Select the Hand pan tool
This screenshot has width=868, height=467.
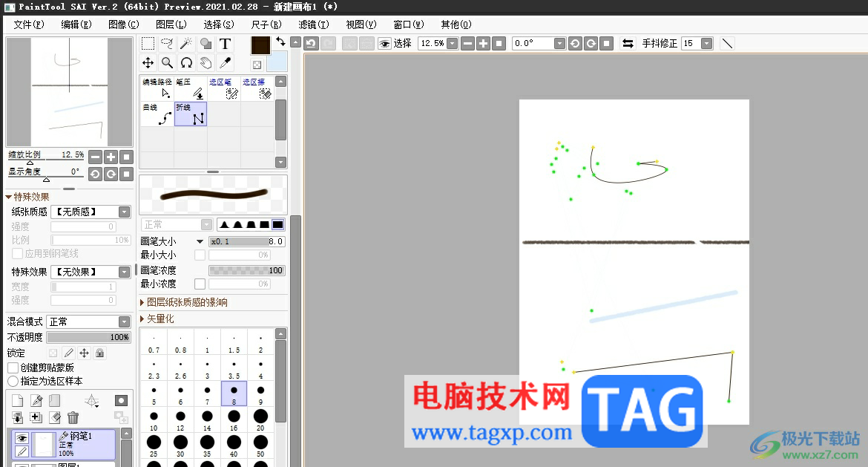(206, 63)
